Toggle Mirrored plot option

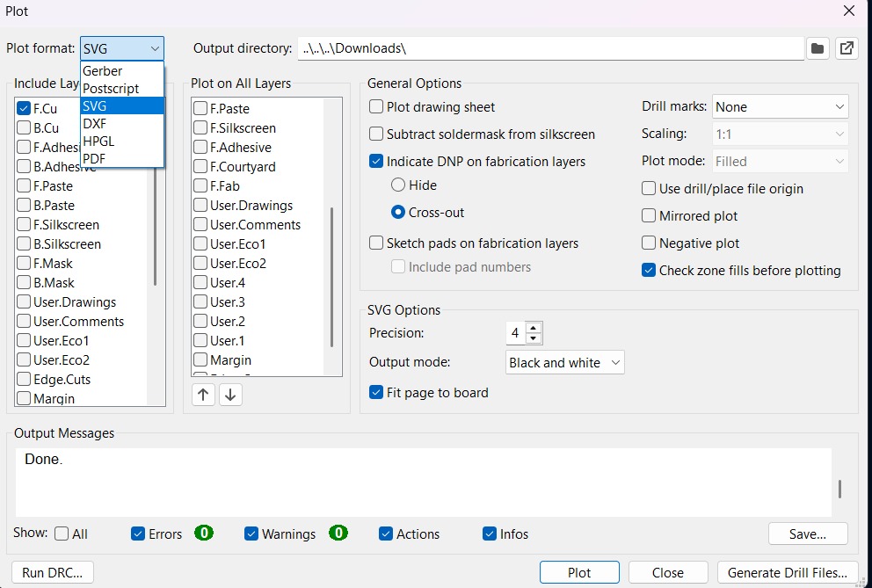(x=650, y=216)
